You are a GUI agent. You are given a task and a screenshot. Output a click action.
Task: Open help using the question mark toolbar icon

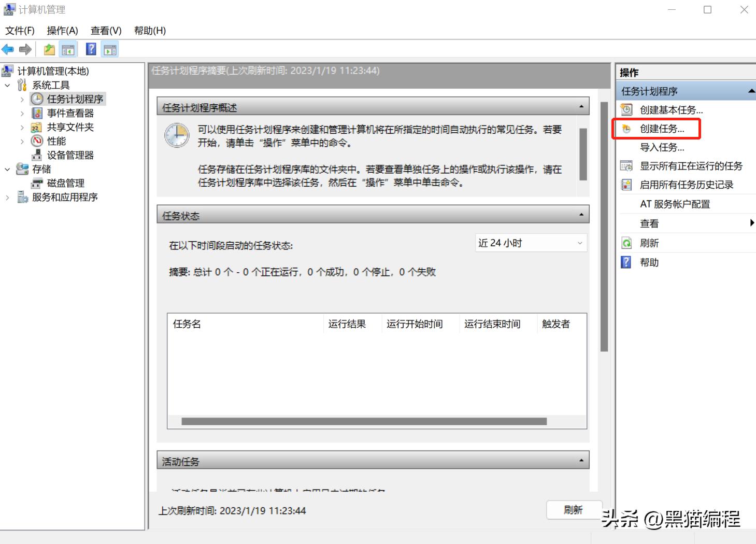90,49
